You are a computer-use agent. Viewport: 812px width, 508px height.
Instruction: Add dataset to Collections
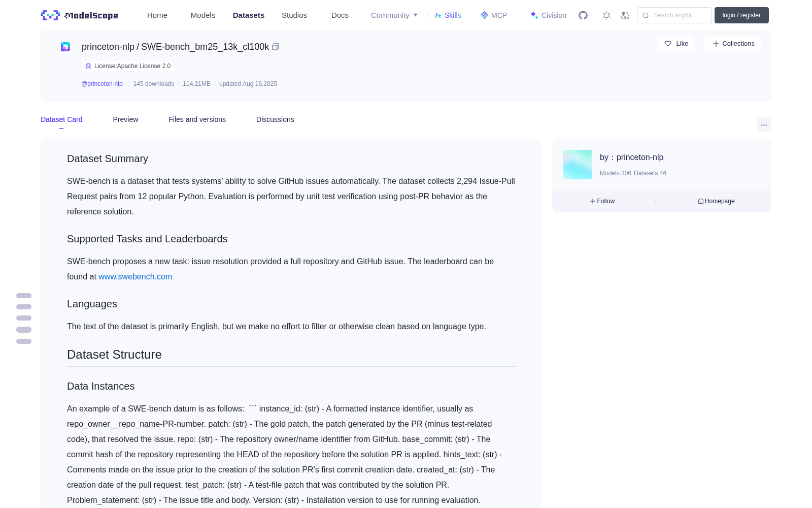click(x=733, y=44)
